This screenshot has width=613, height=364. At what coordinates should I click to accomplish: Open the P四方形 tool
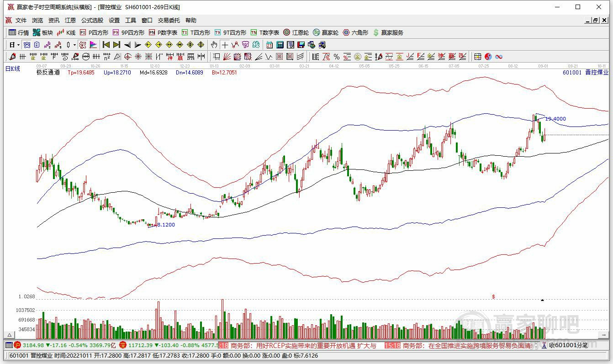pyautogui.click(x=94, y=32)
